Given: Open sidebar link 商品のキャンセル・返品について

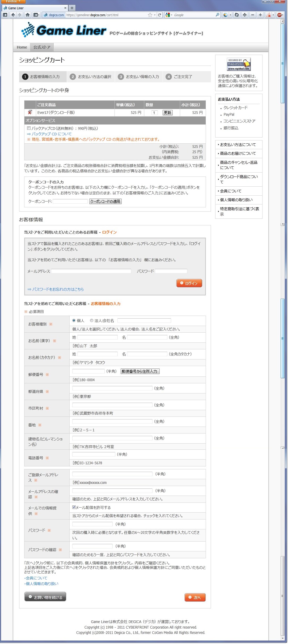Looking at the screenshot, I should click(x=239, y=165).
